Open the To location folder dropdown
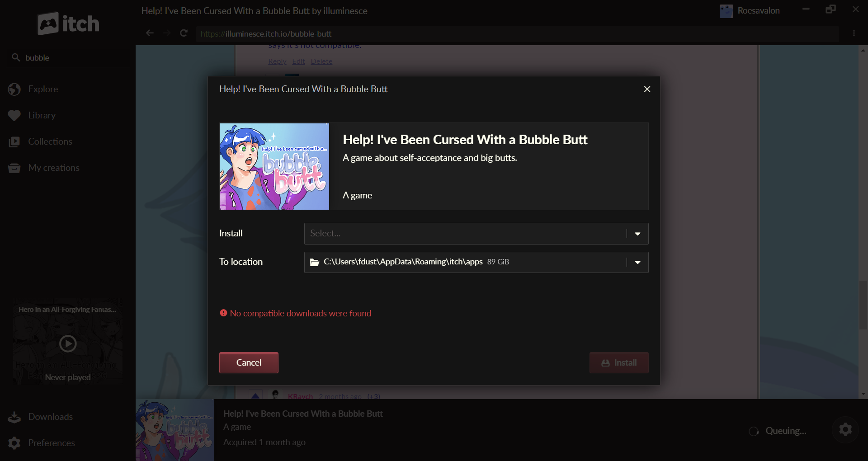 click(476, 262)
